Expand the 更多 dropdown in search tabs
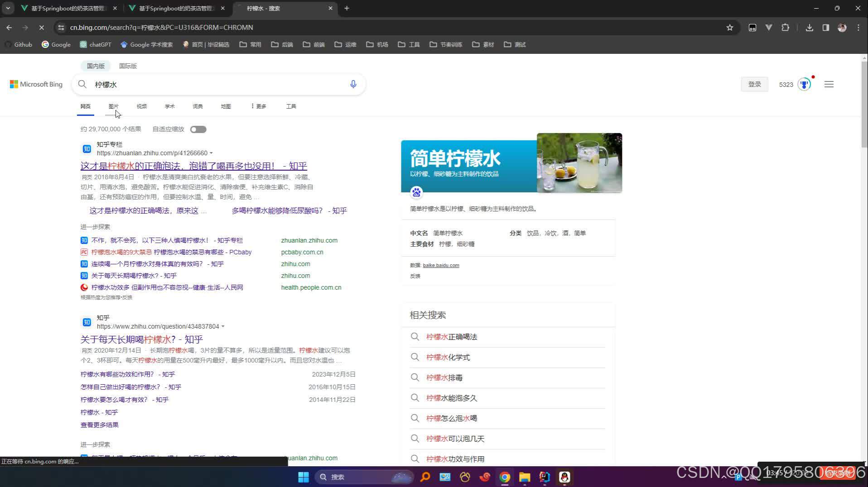 pyautogui.click(x=258, y=106)
